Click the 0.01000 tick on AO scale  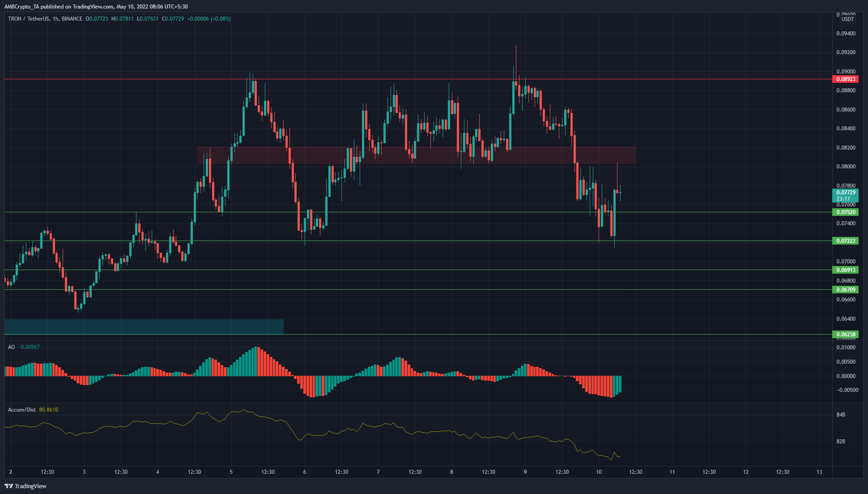[x=846, y=348]
